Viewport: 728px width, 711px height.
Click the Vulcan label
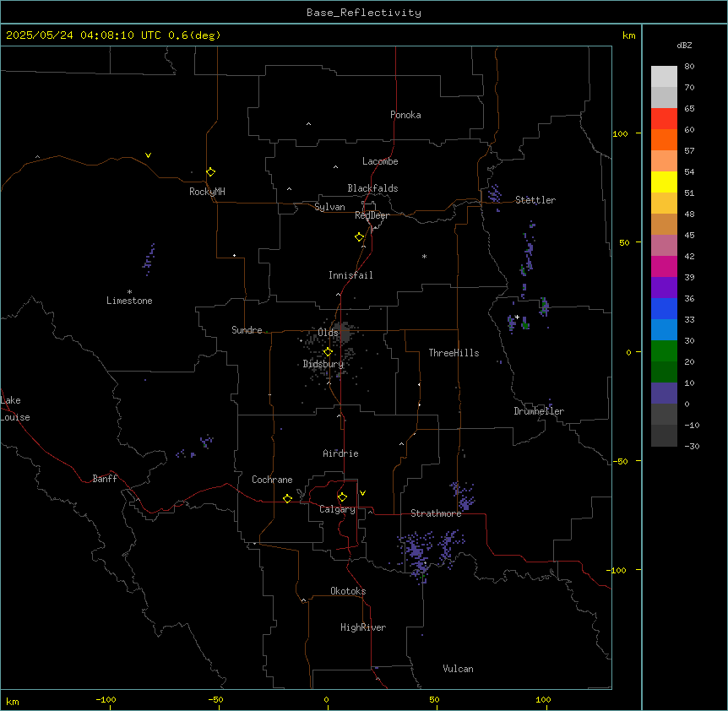(x=458, y=669)
